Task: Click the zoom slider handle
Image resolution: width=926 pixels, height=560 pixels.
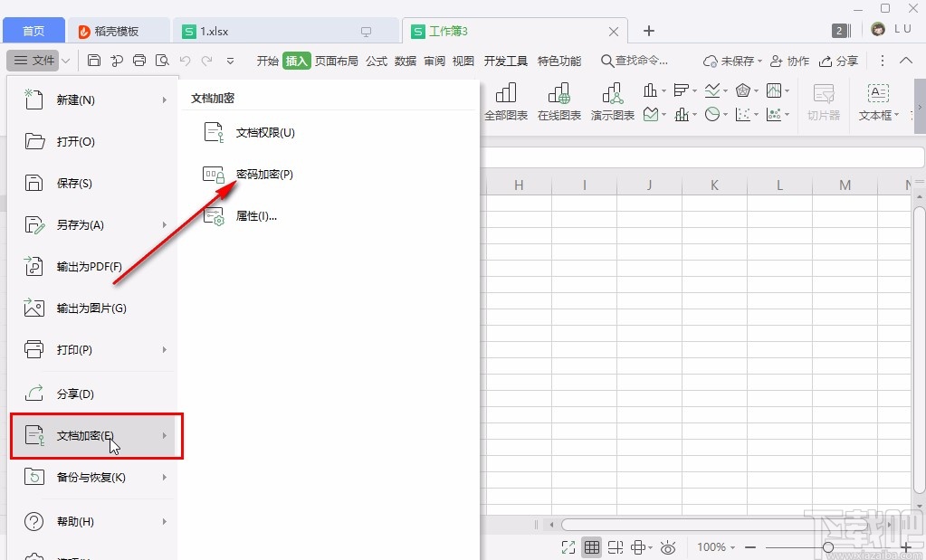Action: [x=828, y=546]
